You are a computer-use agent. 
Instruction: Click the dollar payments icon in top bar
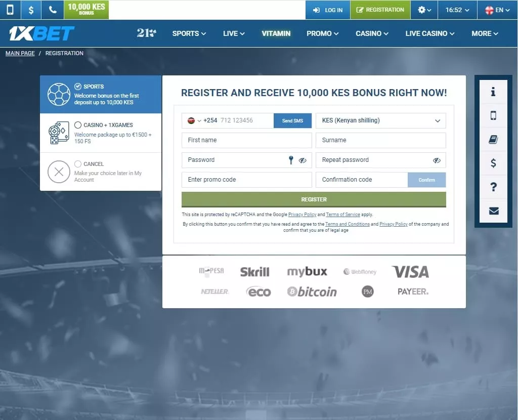[x=31, y=10]
